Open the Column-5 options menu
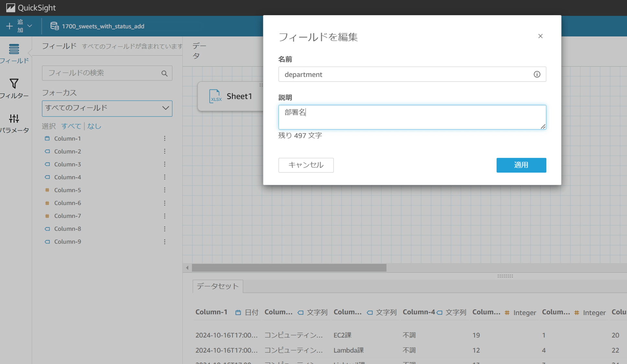 click(x=165, y=190)
